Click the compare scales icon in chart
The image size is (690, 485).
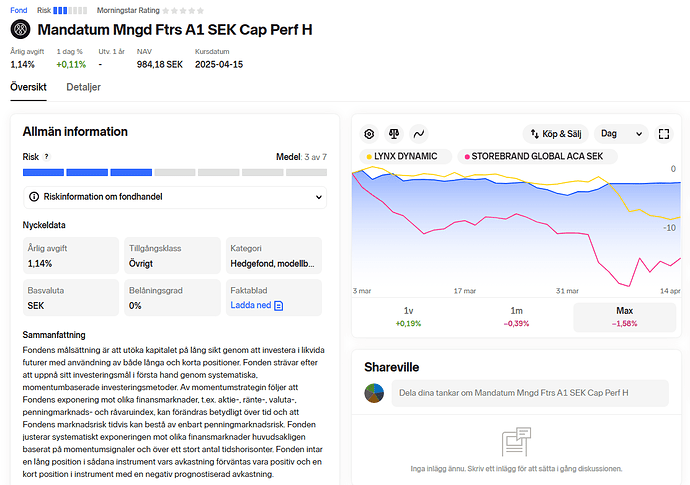pyautogui.click(x=394, y=133)
